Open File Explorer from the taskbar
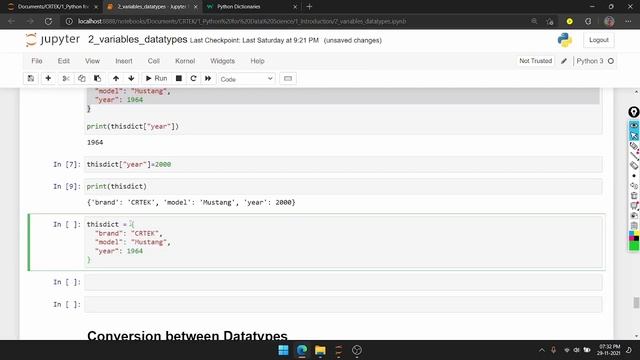The image size is (640, 360). [x=320, y=350]
